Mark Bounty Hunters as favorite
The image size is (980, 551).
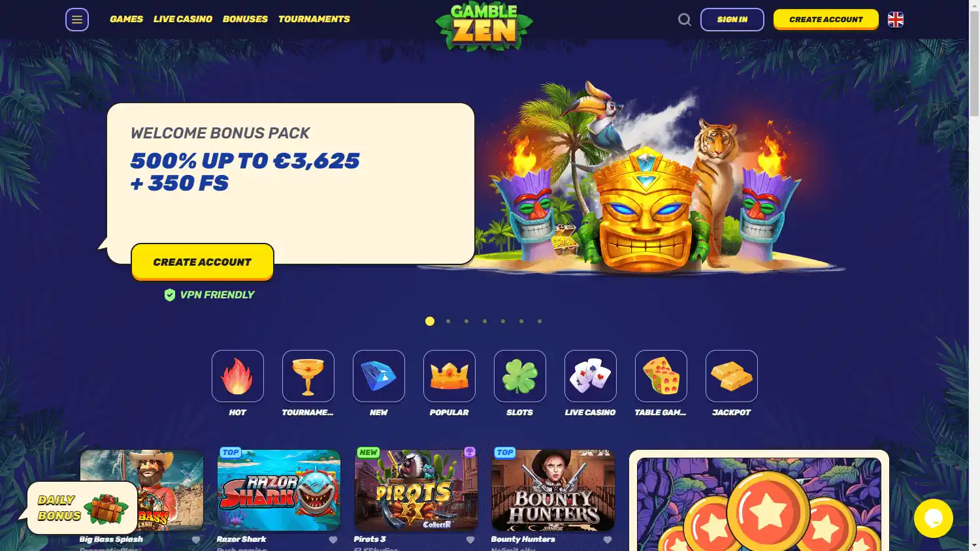(x=608, y=540)
